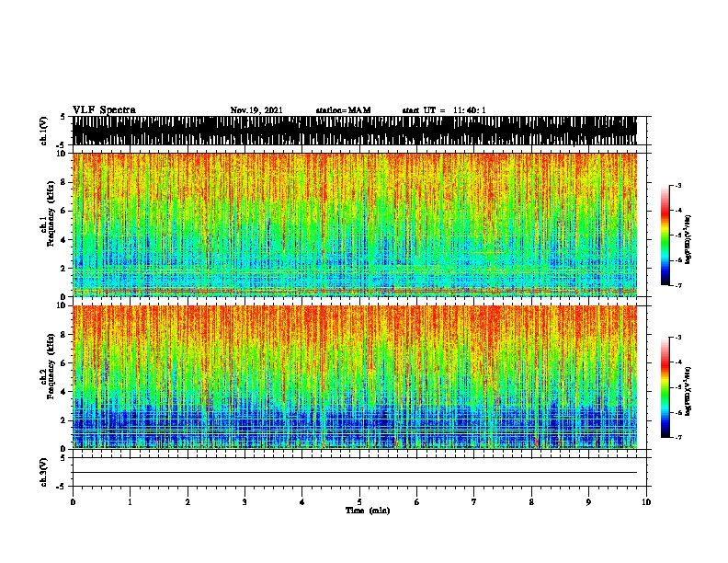Click inside the ch.2 spectrogram panel
This screenshot has height=563, width=728.
[x=354, y=377]
